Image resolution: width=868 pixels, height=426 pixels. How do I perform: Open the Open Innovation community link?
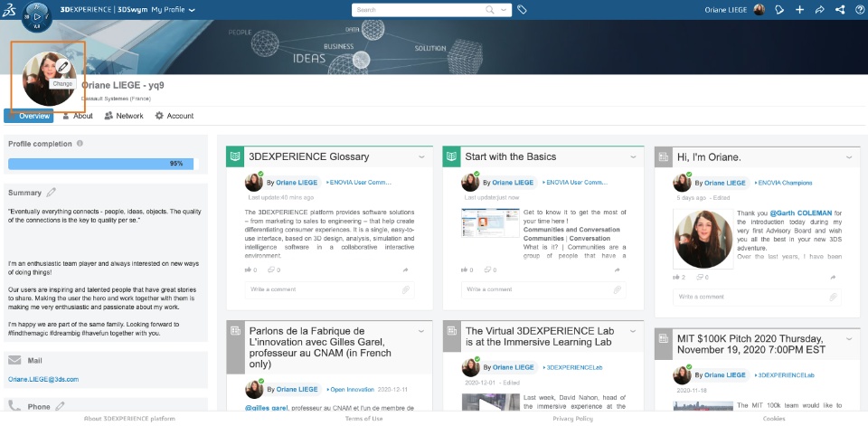click(x=351, y=390)
